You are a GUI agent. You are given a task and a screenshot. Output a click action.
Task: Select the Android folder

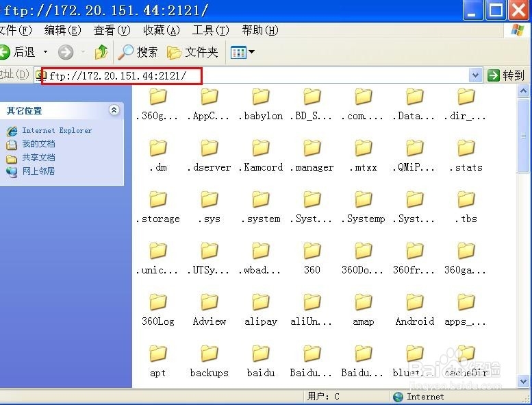415,310
